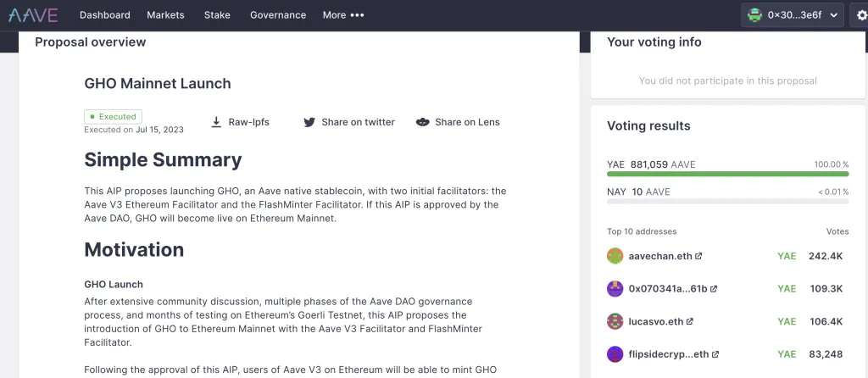This screenshot has height=378, width=868.
Task: Click the NAY vote progress bar
Action: click(727, 202)
